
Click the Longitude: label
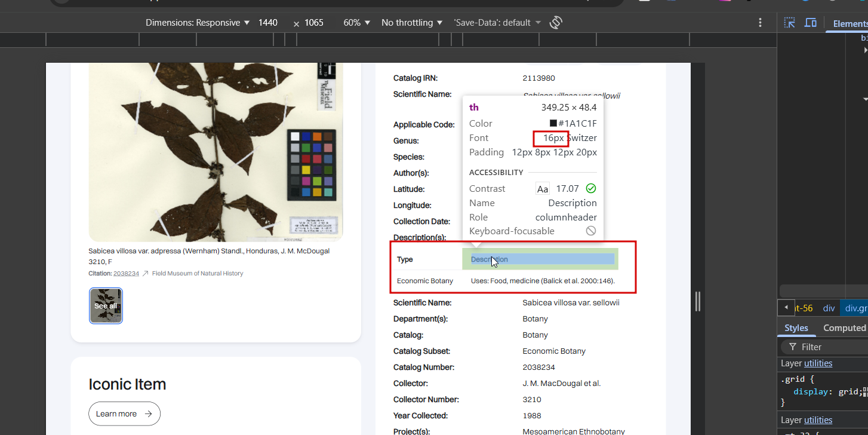pyautogui.click(x=413, y=206)
